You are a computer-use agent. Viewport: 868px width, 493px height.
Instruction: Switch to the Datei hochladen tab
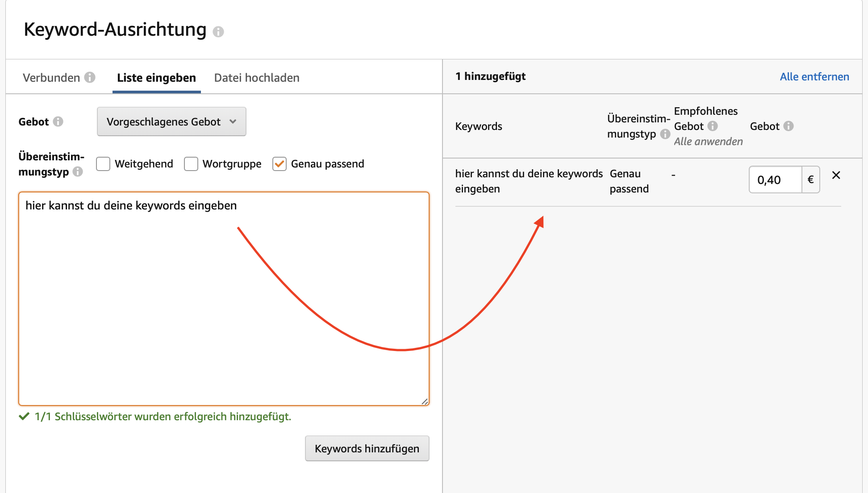coord(257,77)
